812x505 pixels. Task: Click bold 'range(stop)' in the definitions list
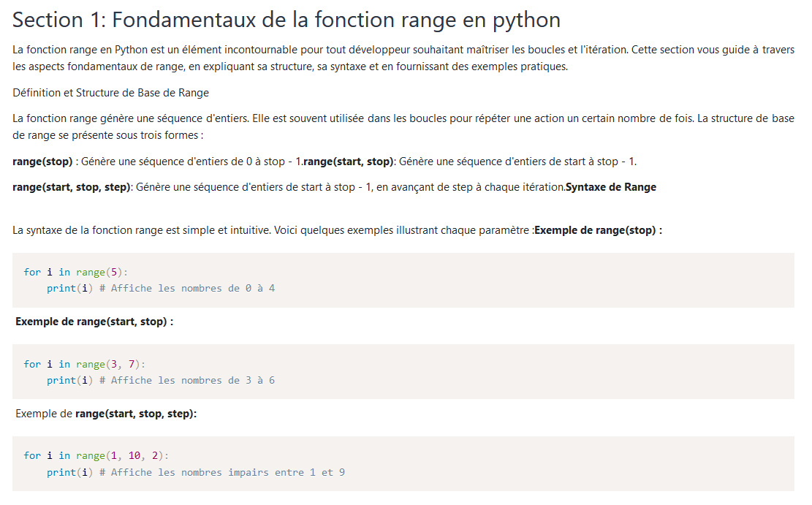coord(42,161)
